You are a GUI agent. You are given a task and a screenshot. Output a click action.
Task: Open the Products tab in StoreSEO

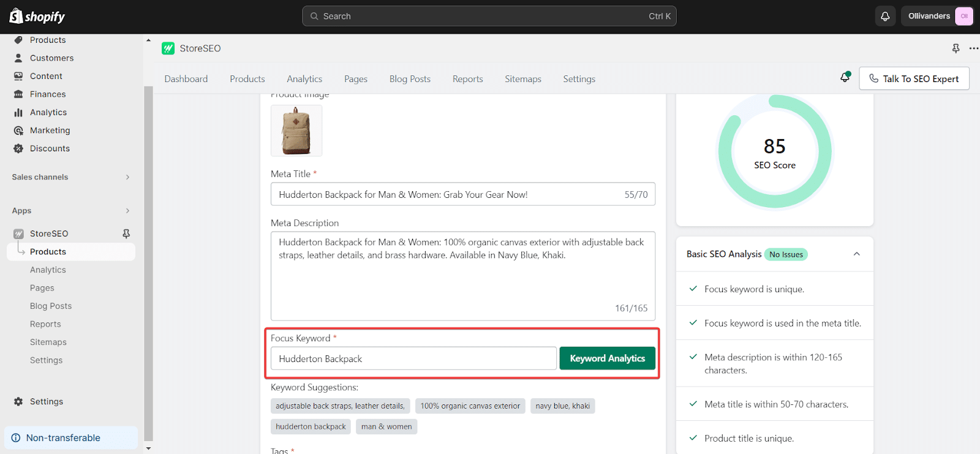coord(247,79)
